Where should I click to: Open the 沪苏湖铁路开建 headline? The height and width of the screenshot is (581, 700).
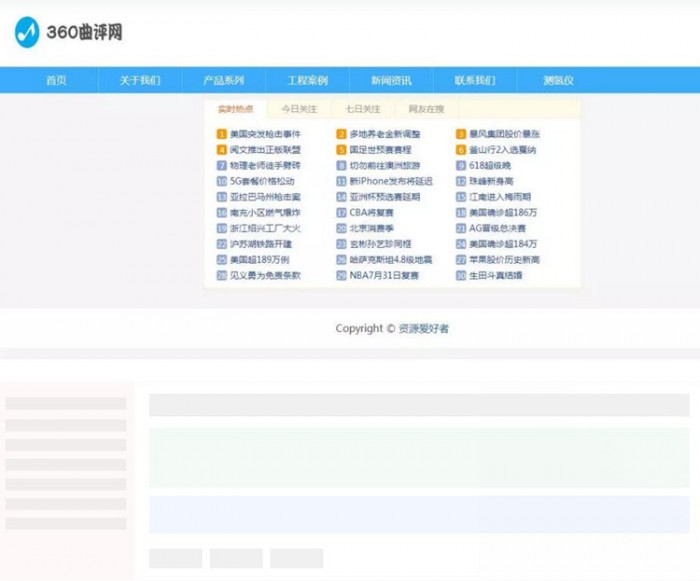(261, 244)
